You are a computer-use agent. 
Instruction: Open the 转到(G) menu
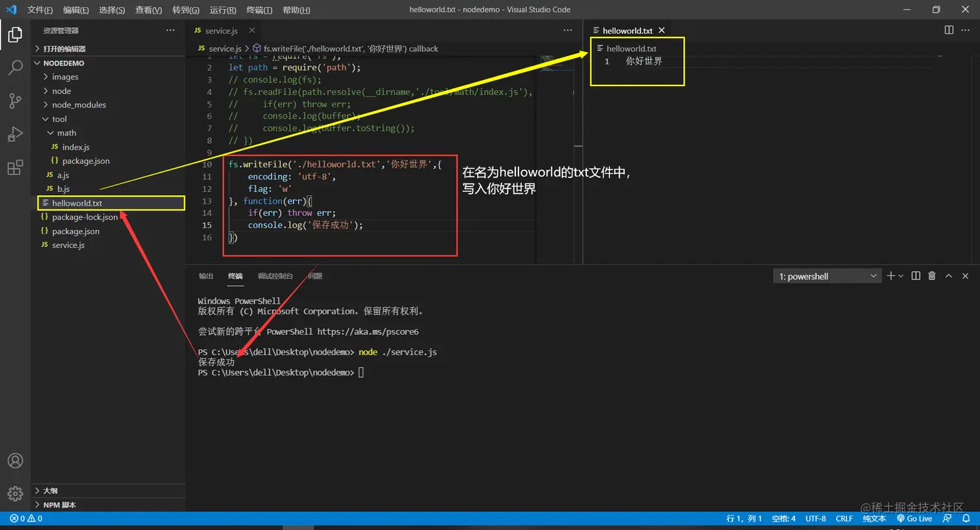[186, 10]
